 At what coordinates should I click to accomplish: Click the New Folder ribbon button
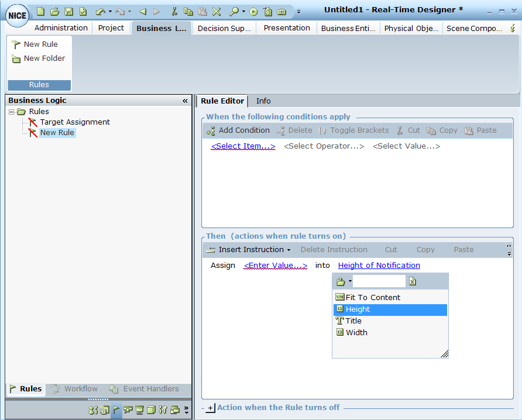click(39, 58)
